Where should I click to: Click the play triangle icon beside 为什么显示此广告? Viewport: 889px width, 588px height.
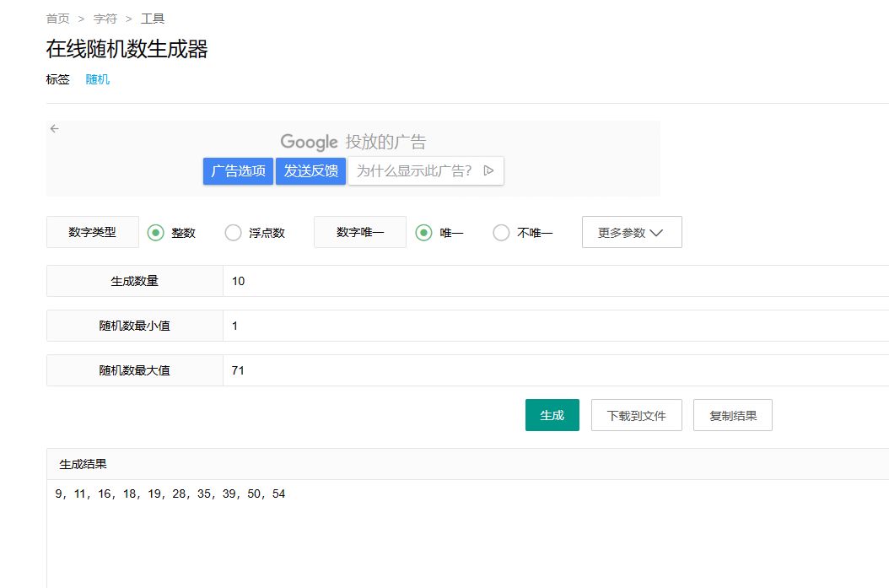click(x=488, y=171)
